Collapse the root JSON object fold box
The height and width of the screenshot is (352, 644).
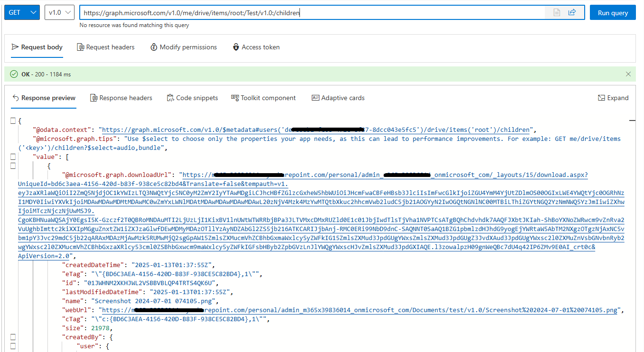point(13,121)
